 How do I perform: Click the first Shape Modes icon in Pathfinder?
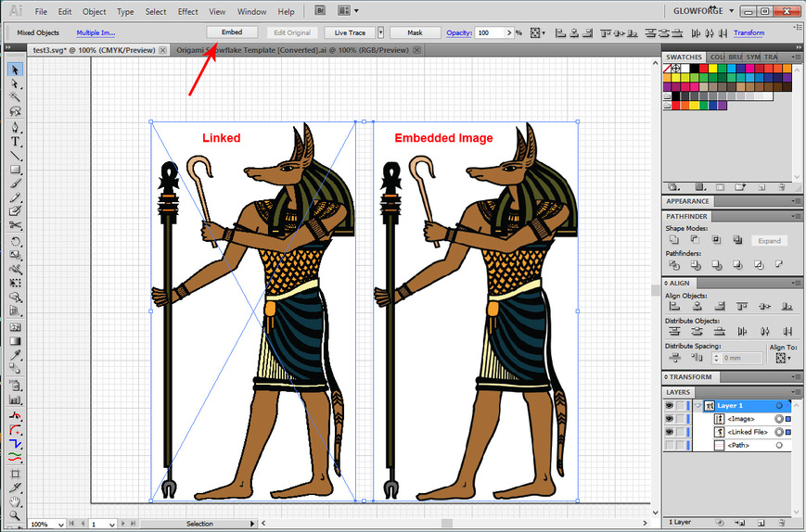674,240
